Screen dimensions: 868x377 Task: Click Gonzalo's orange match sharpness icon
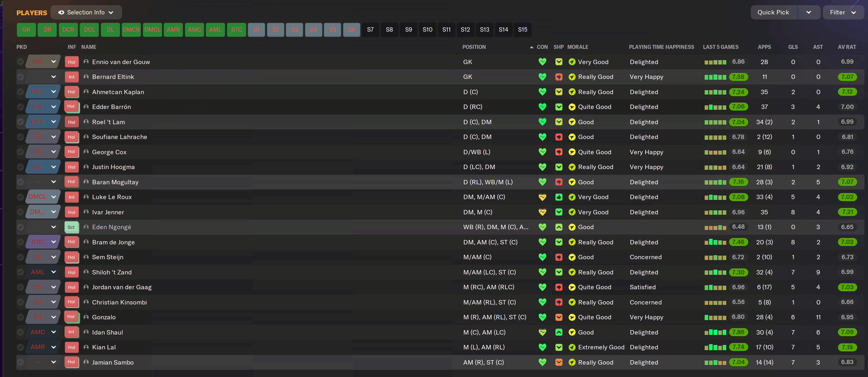[x=559, y=317]
